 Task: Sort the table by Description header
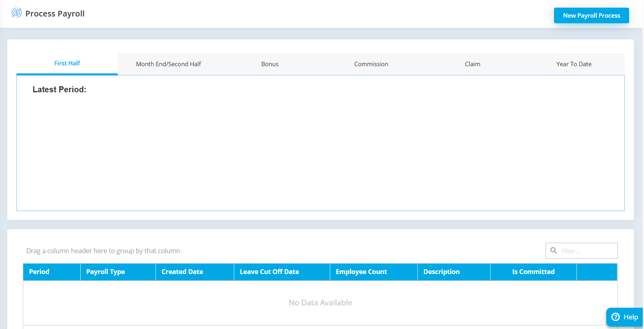coord(441,272)
